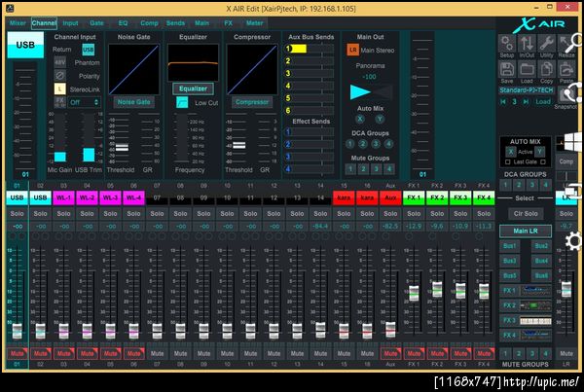Click the pan left cyan triangle

point(360,92)
